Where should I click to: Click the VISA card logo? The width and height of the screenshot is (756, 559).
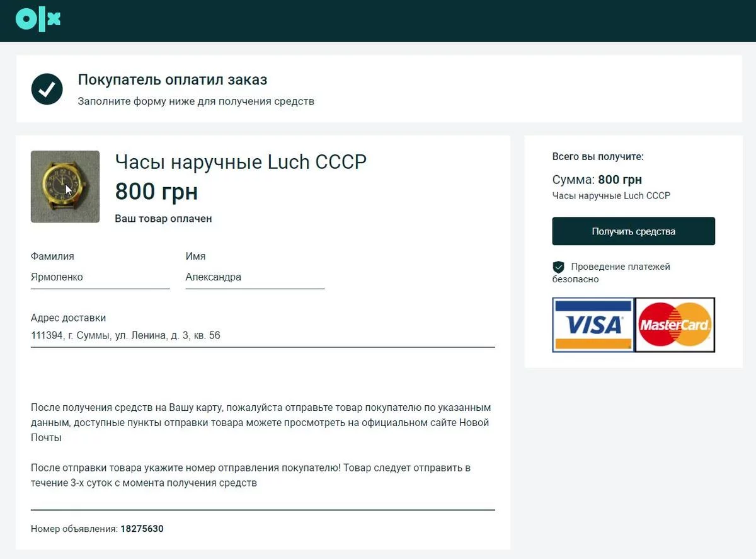593,325
